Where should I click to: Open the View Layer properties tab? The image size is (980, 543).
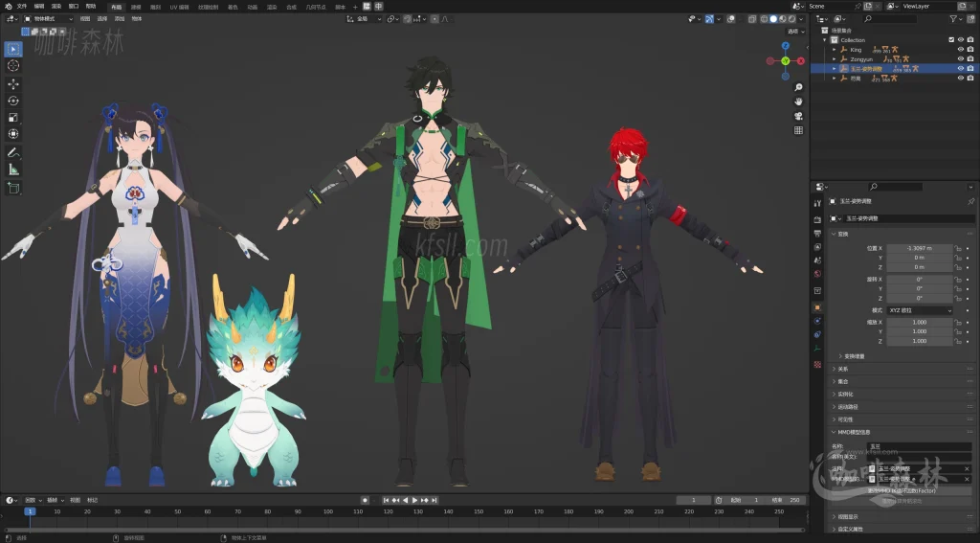[x=817, y=247]
